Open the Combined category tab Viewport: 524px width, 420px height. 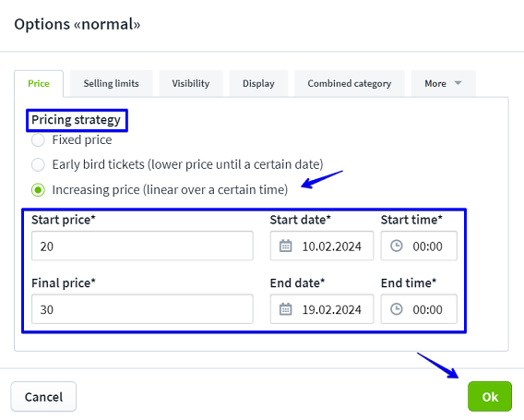coord(350,83)
